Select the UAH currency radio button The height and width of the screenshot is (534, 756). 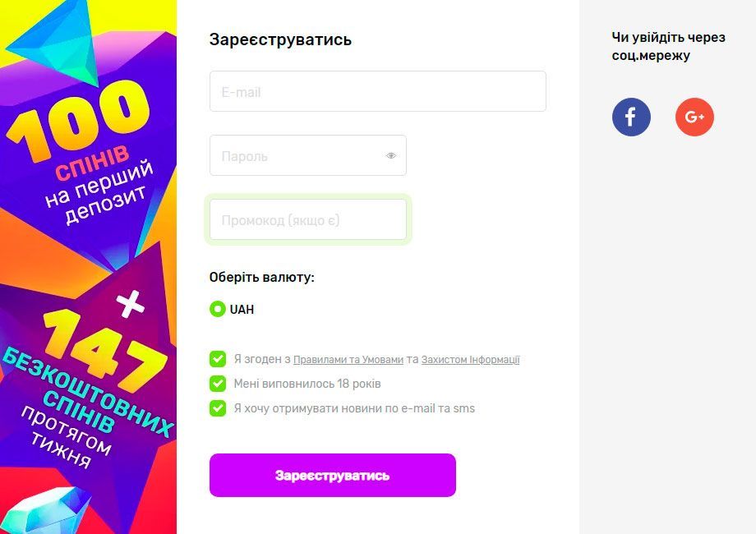pos(217,310)
